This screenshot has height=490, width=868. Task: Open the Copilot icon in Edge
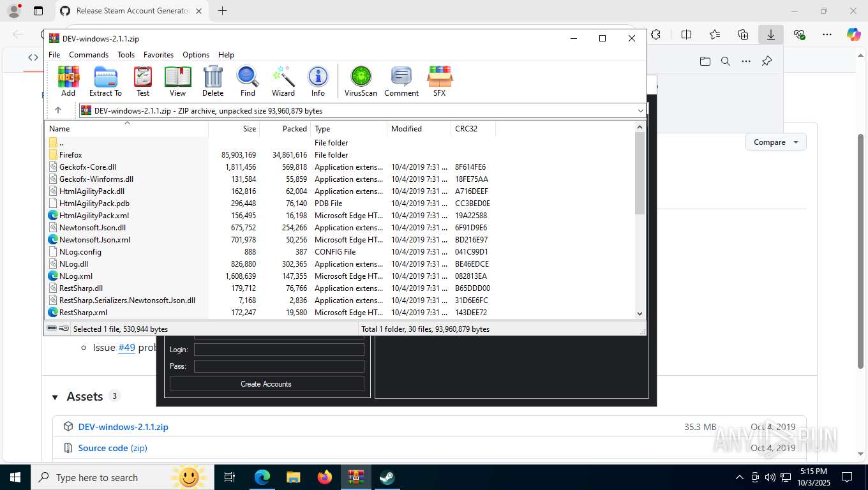pos(854,35)
